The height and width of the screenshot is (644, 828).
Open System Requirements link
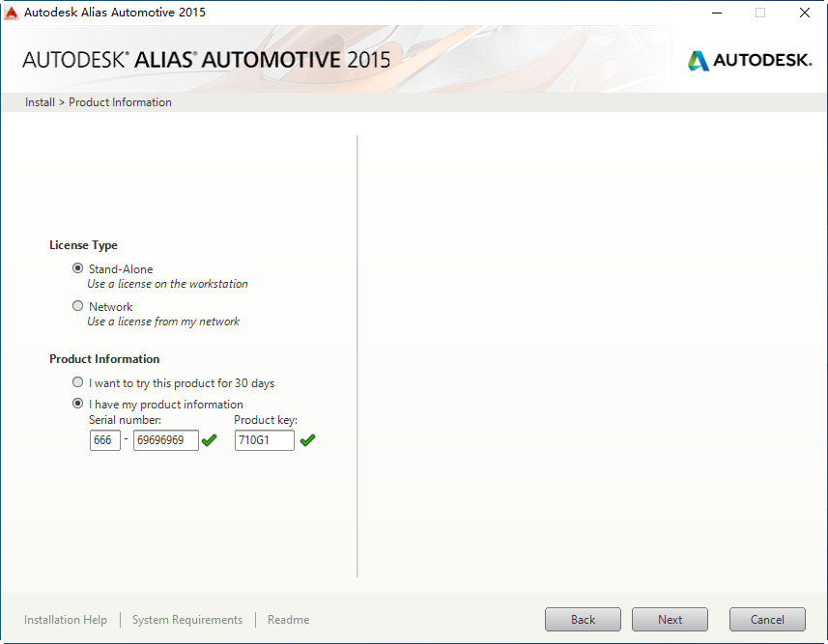(187, 620)
